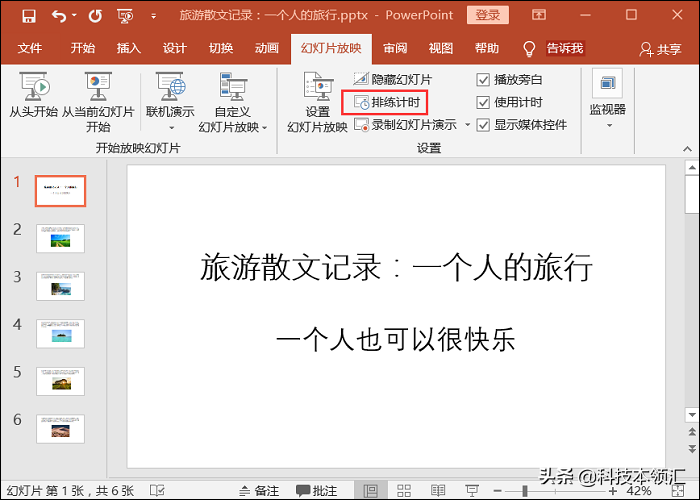
Task: Click the 监视器 monitor icon
Action: (x=607, y=83)
